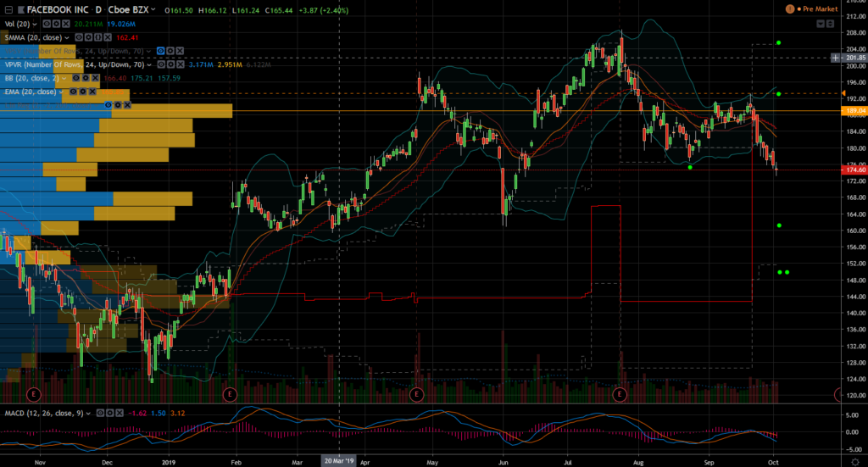
Task: Click the VPVR value 3.171M
Action: tap(201, 64)
